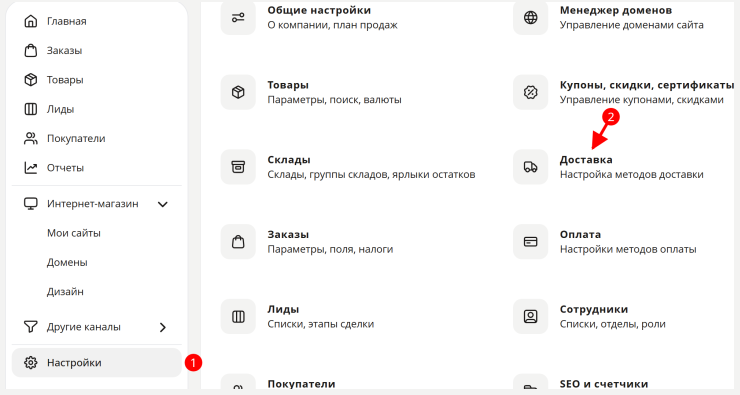This screenshot has height=395, width=740.
Task: Collapse the Интернет-магазин chevron
Action: point(163,204)
